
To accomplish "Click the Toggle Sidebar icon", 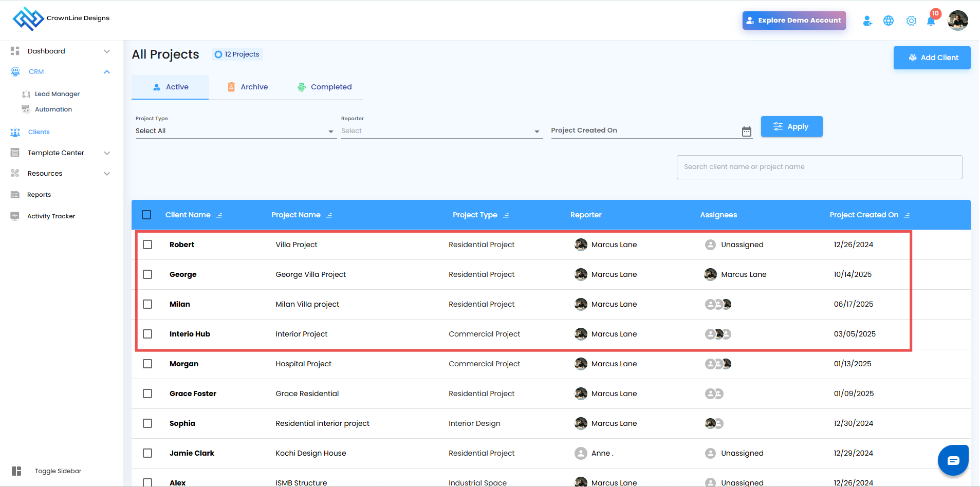I will [16, 471].
